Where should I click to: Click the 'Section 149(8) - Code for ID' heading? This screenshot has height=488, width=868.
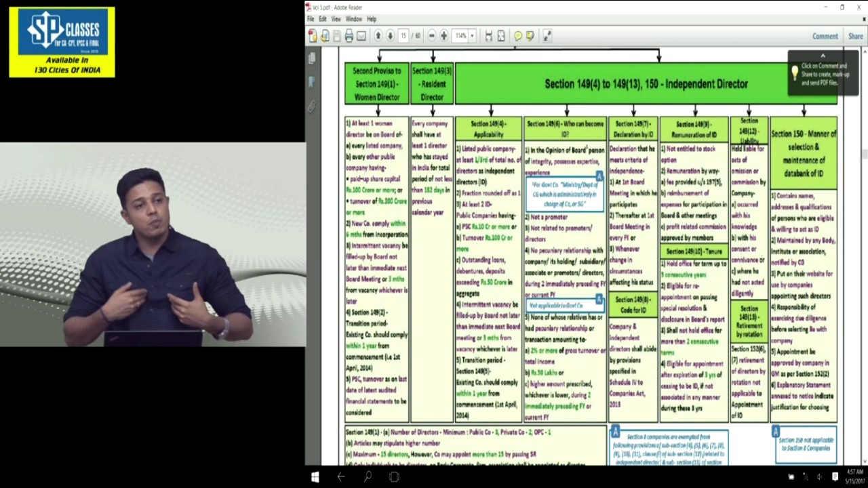(633, 305)
